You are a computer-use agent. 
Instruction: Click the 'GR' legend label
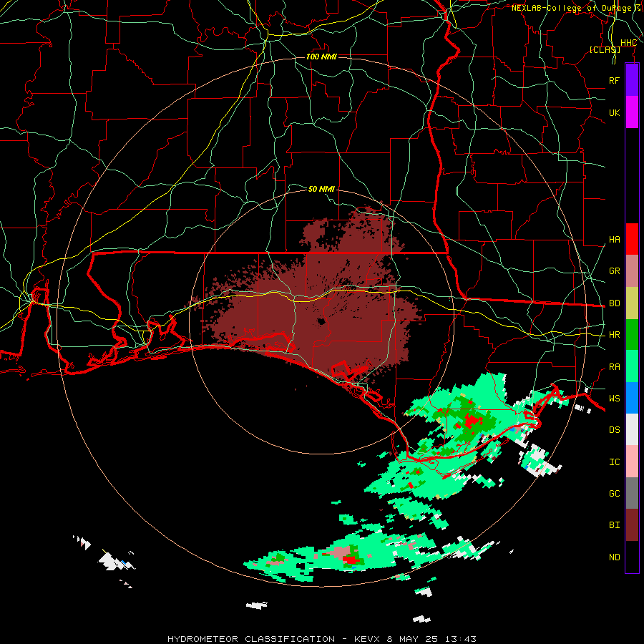(x=614, y=271)
